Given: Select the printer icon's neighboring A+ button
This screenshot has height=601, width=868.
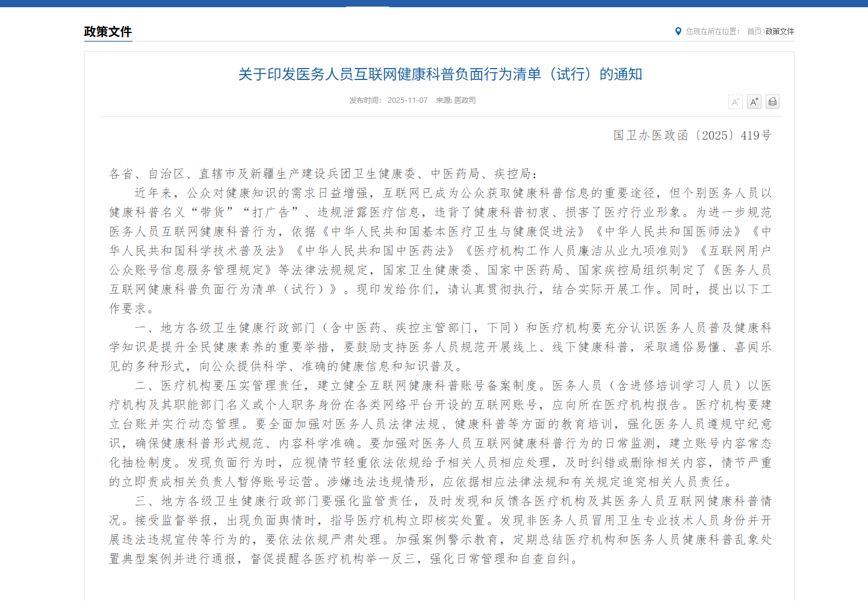Looking at the screenshot, I should coord(754,102).
